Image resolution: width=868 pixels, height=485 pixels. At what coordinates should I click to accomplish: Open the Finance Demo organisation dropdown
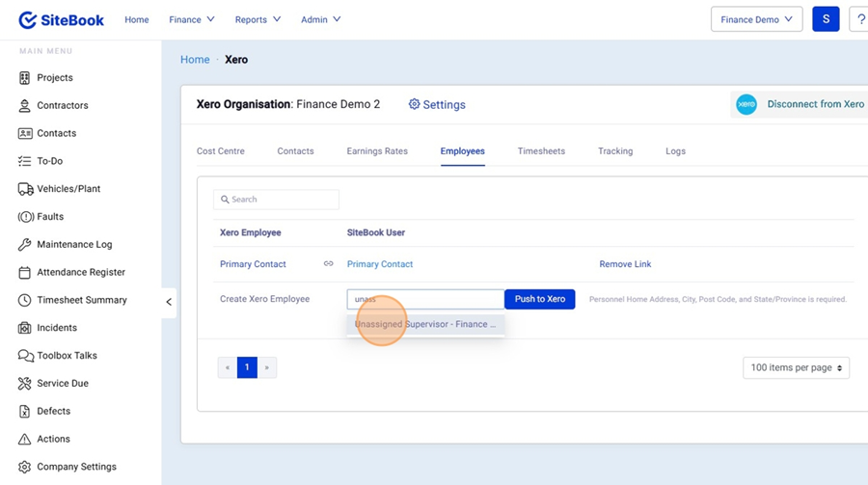point(756,19)
